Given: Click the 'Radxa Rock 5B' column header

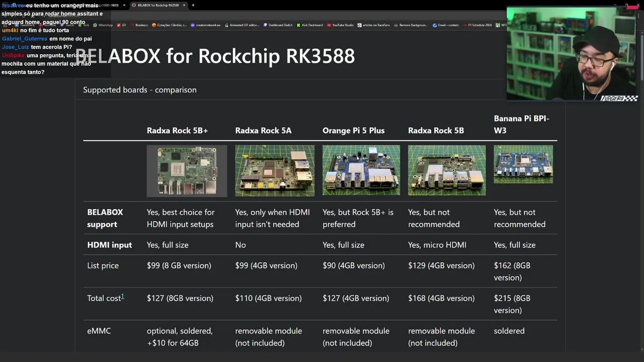Looking at the screenshot, I should tap(436, 130).
